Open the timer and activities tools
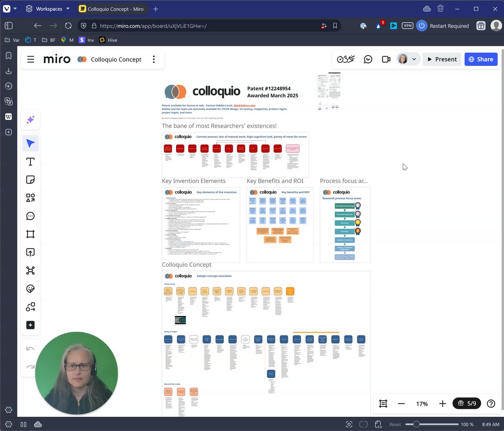This screenshot has width=504, height=431. coord(346,59)
